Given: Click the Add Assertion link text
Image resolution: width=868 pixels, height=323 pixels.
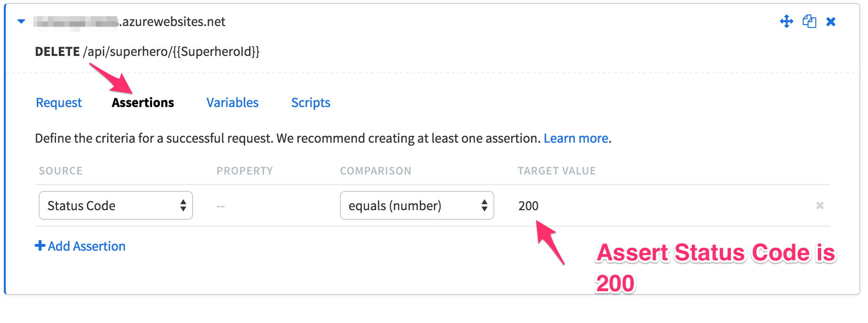Looking at the screenshot, I should [86, 246].
